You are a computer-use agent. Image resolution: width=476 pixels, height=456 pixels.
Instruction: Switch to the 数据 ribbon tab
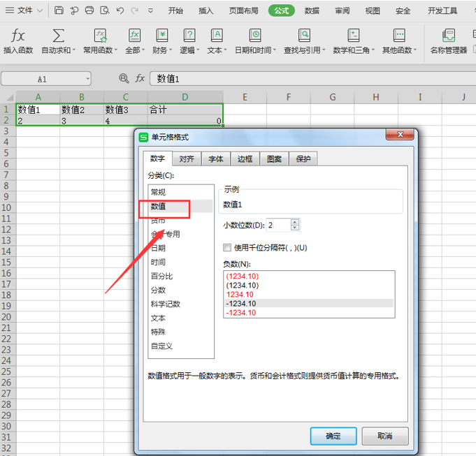[x=312, y=10]
